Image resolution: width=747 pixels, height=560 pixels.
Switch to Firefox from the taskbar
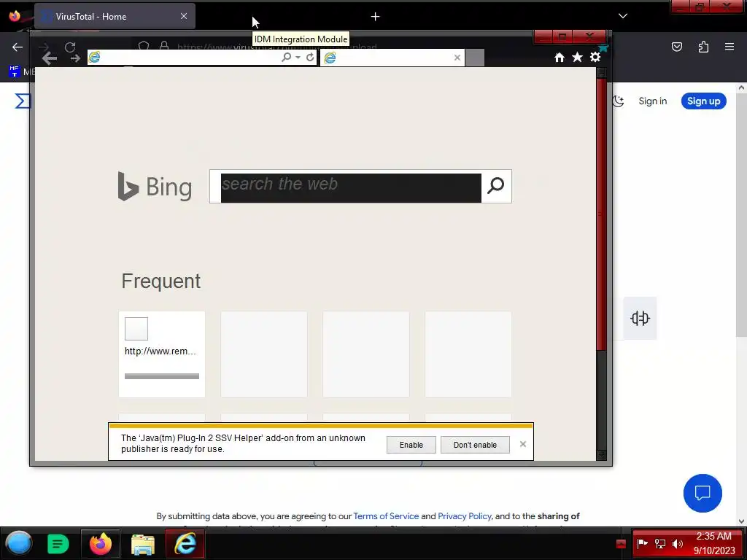pyautogui.click(x=101, y=544)
